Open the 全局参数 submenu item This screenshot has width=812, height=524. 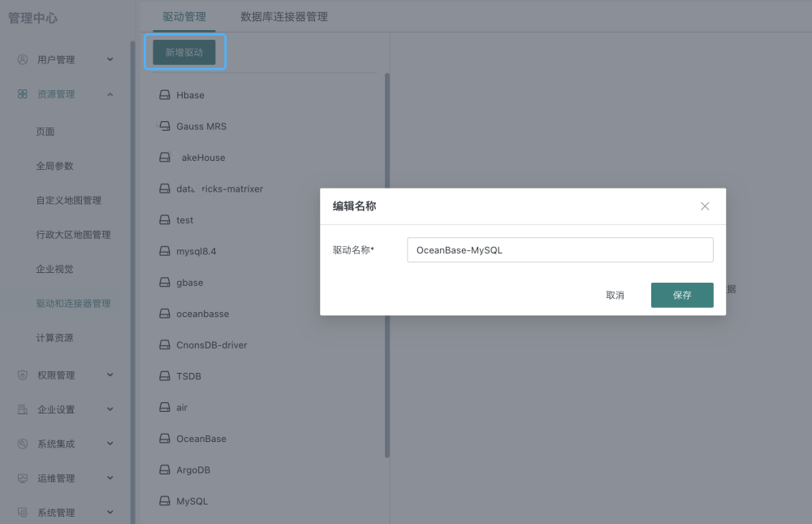pos(54,166)
